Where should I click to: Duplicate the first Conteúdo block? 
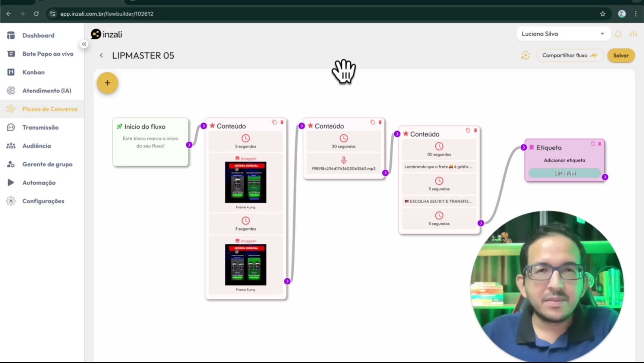tap(274, 122)
